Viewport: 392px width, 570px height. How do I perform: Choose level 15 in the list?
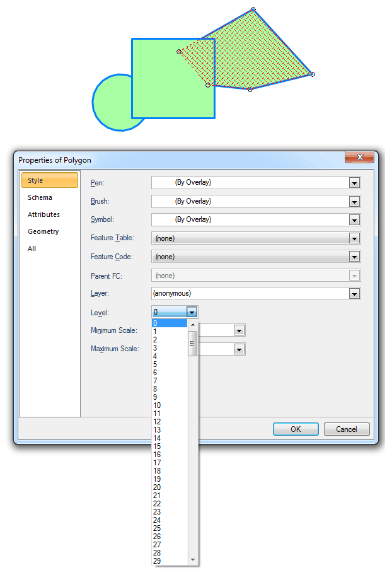tap(170, 446)
